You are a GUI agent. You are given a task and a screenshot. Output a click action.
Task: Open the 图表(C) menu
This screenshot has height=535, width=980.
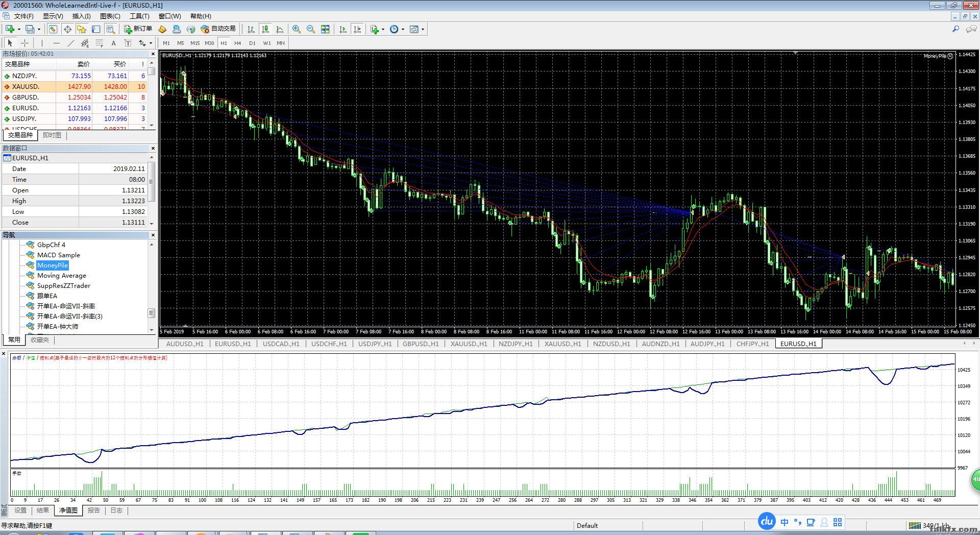110,16
